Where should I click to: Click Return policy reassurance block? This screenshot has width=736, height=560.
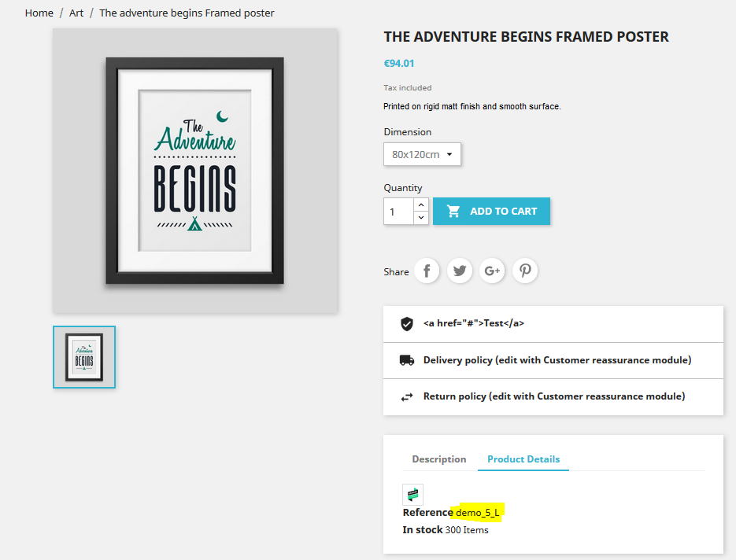(553, 396)
